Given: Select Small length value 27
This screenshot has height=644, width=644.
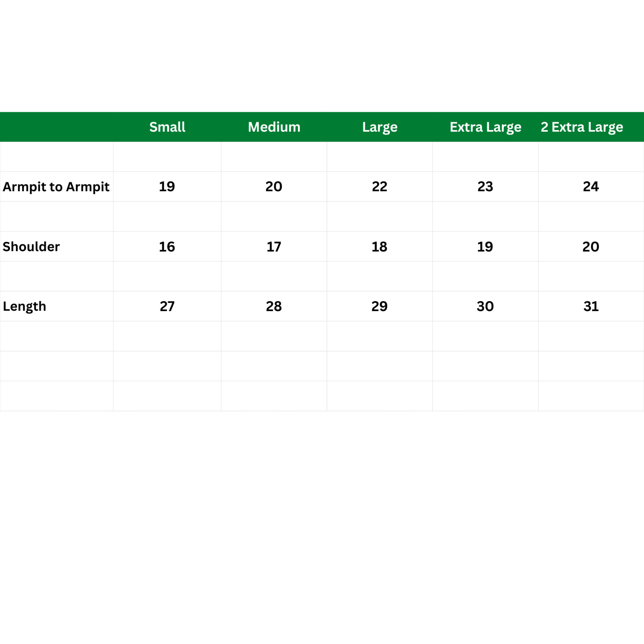Looking at the screenshot, I should (167, 306).
